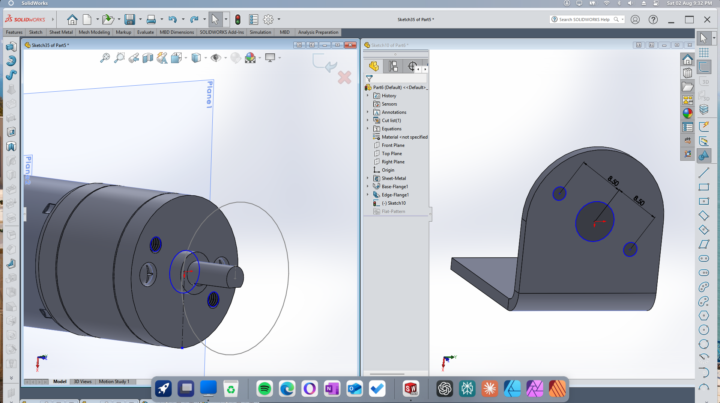
Task: Click the Apply Scene color ball icon
Action: pyautogui.click(x=250, y=58)
